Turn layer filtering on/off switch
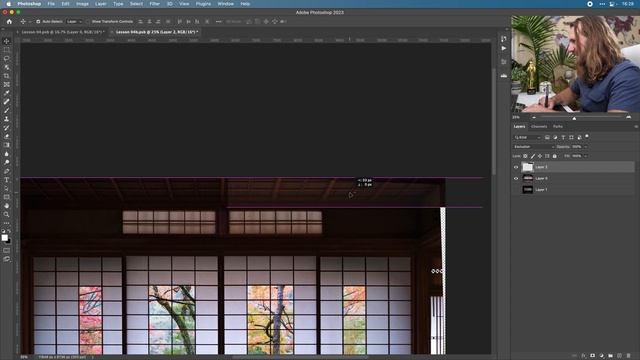640x360 pixels. pyautogui.click(x=587, y=136)
